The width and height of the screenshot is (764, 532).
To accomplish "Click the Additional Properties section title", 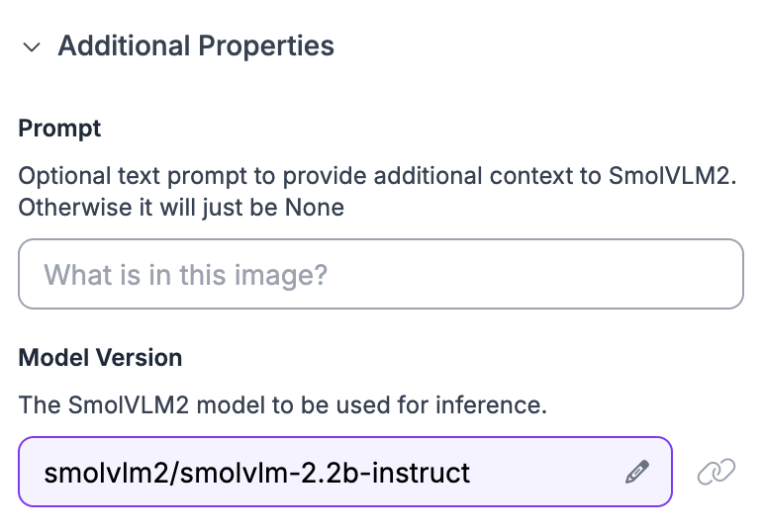I will pyautogui.click(x=196, y=45).
